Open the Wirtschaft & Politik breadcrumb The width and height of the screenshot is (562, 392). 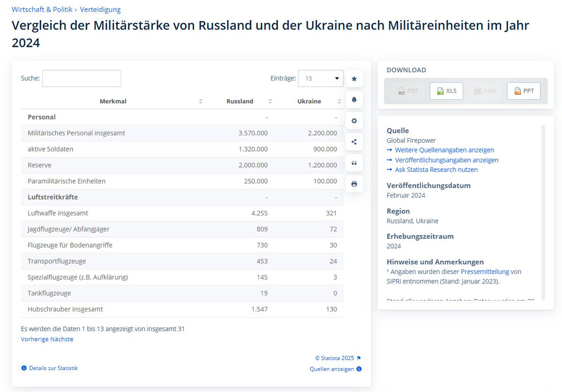point(42,9)
